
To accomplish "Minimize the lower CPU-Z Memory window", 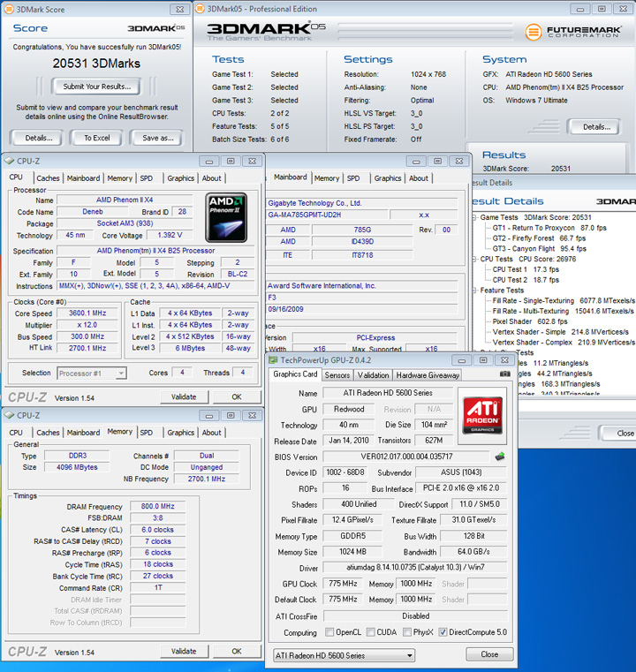I will [x=209, y=416].
